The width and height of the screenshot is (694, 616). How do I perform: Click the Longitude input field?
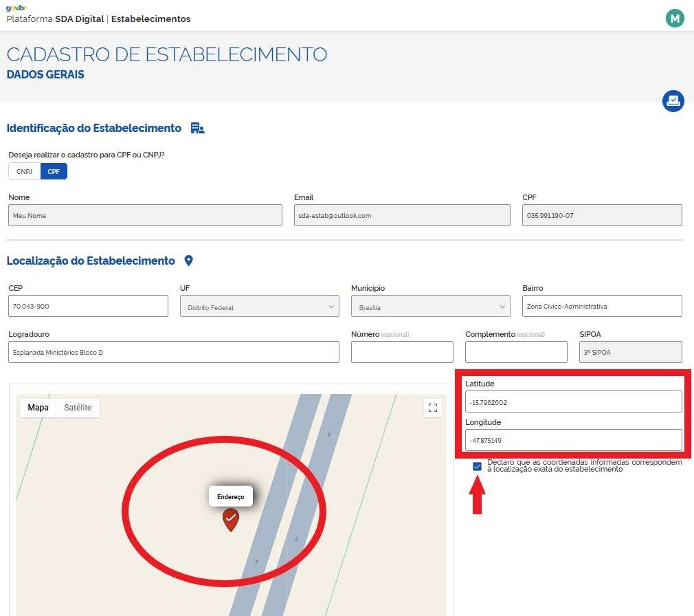tap(573, 440)
